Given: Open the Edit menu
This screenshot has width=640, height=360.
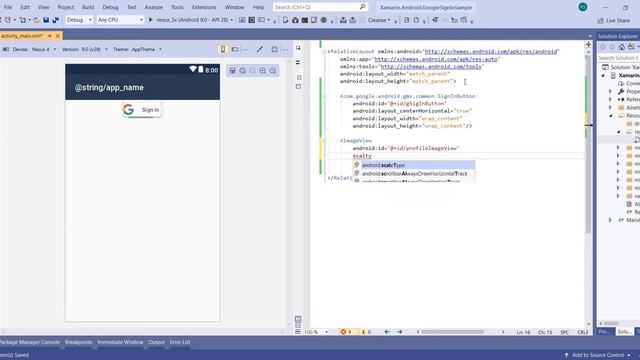Looking at the screenshot, I should pyautogui.click(x=25, y=7).
